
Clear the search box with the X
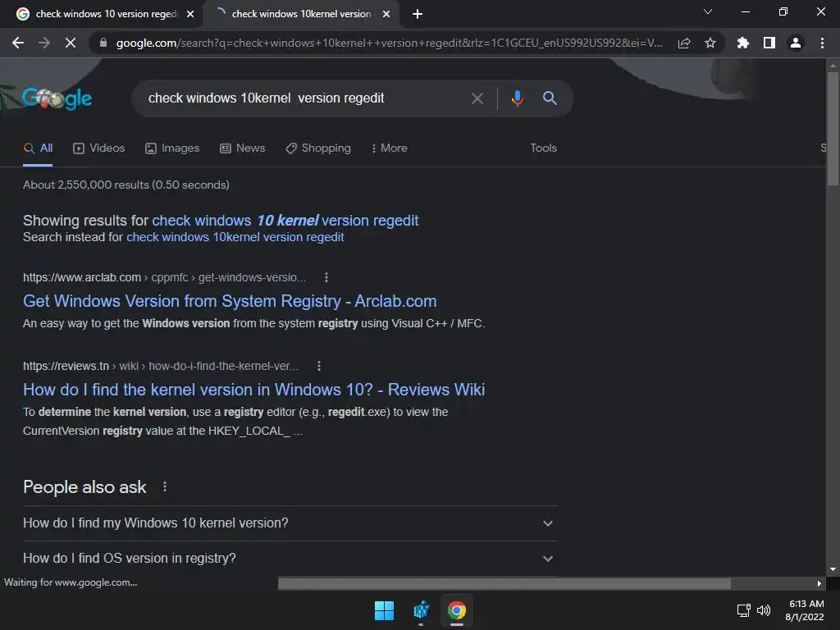point(477,98)
